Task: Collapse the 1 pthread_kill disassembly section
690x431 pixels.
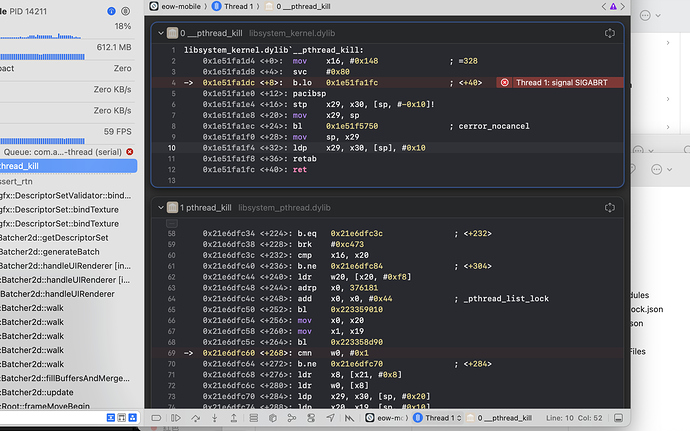Action: (x=161, y=207)
